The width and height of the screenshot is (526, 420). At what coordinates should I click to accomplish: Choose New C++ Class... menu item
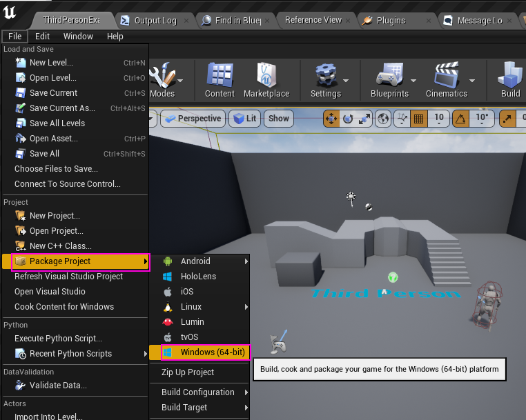coord(75,246)
